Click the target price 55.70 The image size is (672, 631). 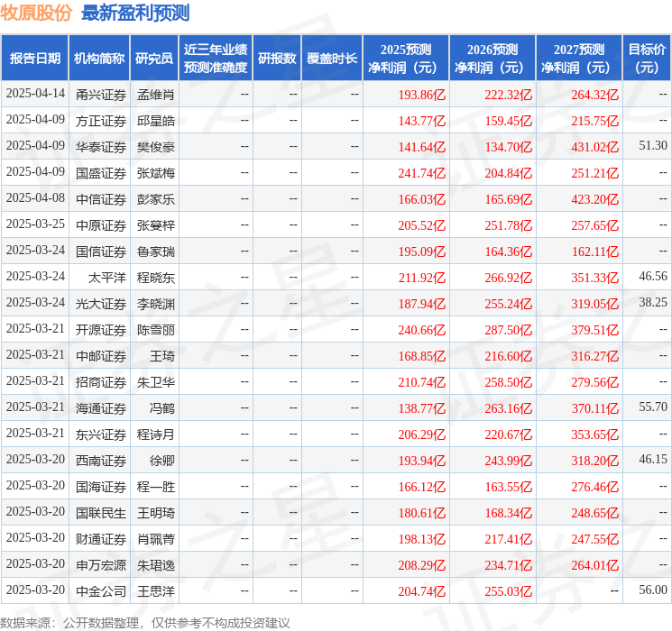[x=653, y=407]
